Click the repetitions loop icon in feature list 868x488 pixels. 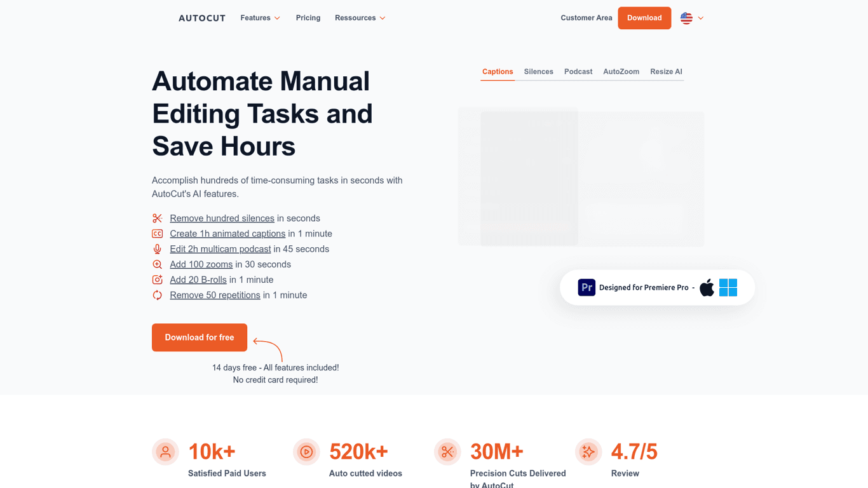(157, 295)
